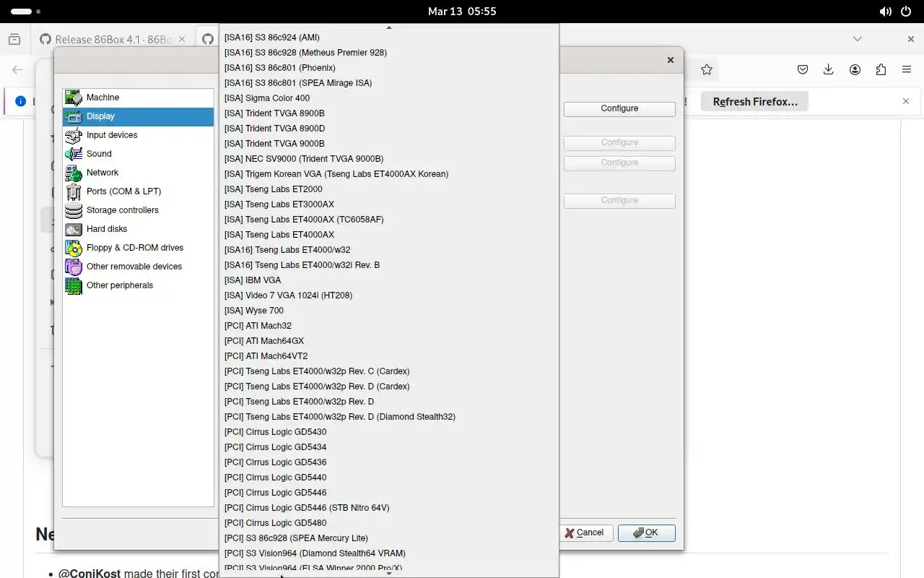
Task: Select the Network globe icon
Action: coord(74,173)
